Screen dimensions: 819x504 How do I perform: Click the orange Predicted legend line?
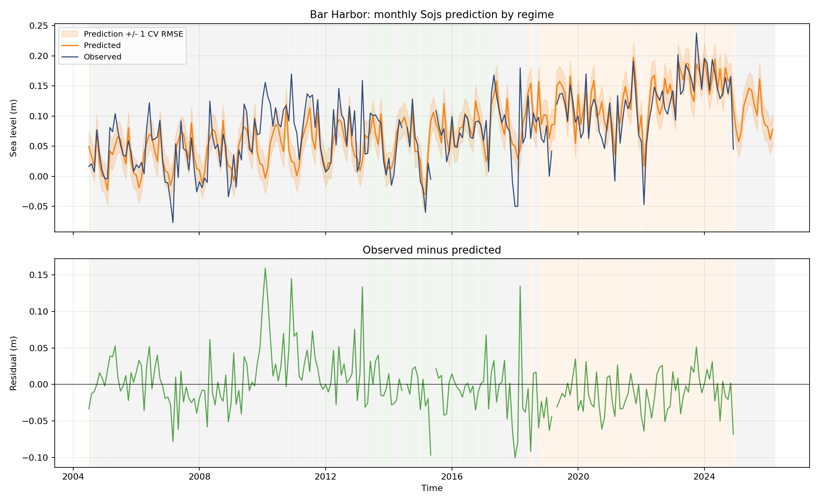pos(70,45)
